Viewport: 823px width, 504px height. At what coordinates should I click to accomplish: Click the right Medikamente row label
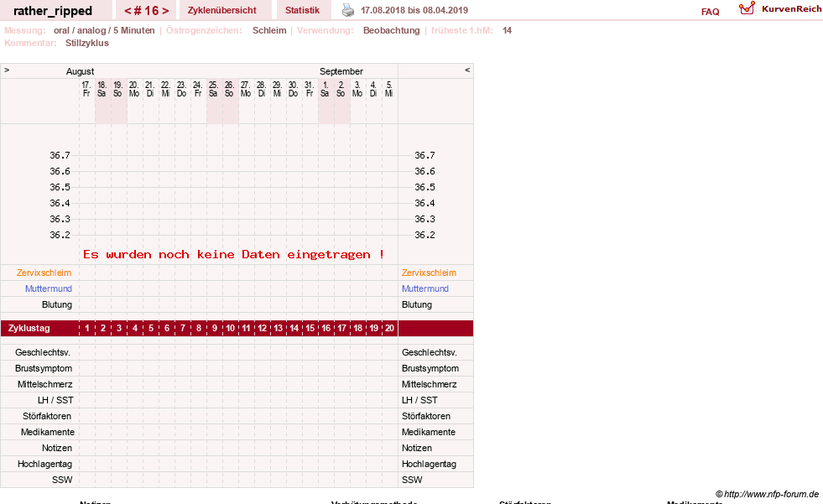[429, 432]
